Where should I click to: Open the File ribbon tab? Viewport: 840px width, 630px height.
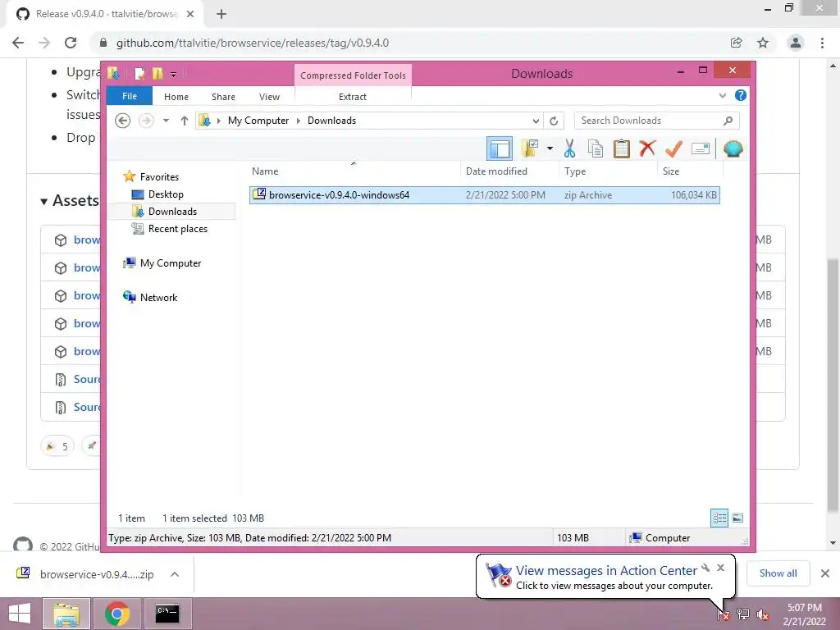[130, 96]
